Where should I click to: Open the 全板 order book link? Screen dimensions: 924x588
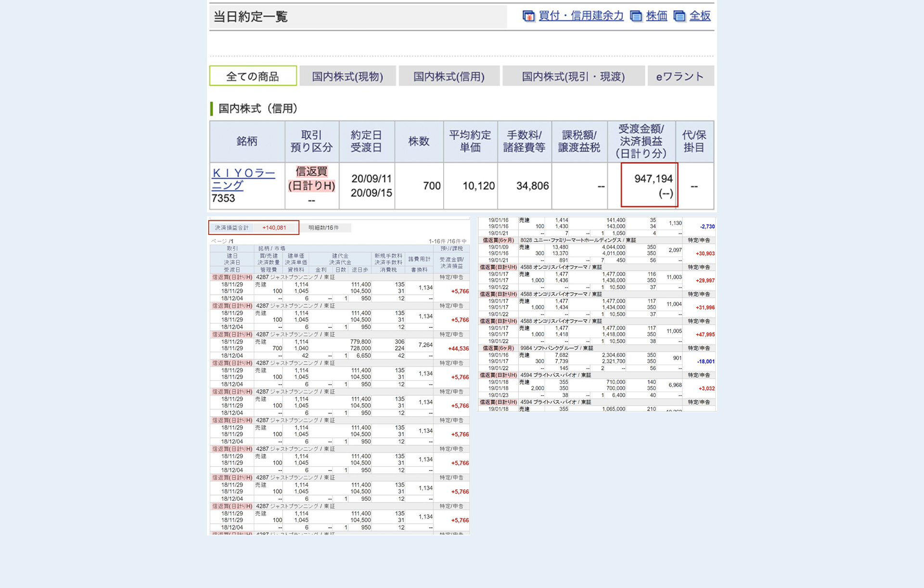[700, 16]
